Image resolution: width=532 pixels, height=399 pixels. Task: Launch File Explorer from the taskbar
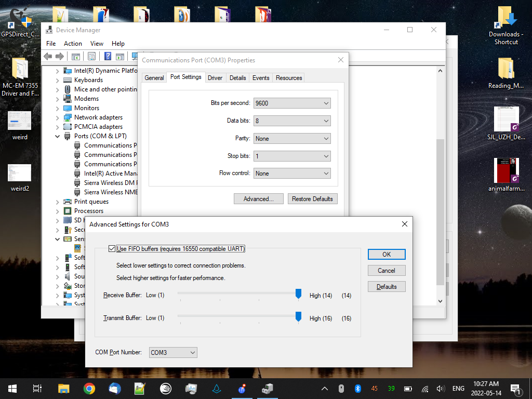[x=63, y=389]
